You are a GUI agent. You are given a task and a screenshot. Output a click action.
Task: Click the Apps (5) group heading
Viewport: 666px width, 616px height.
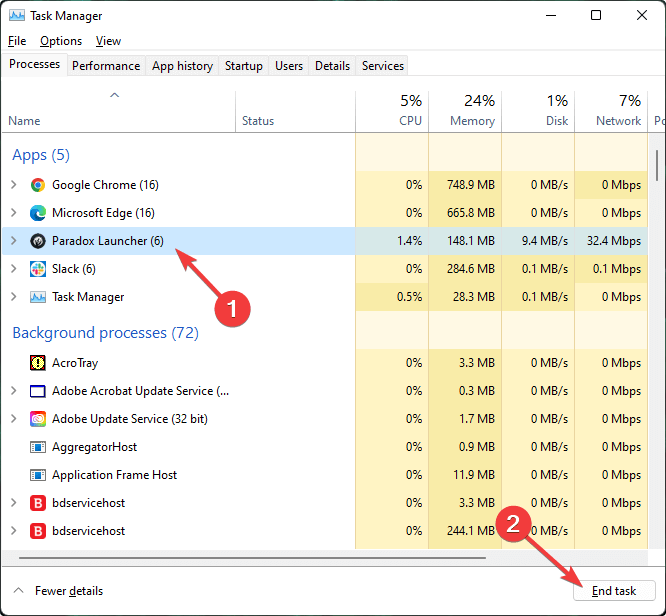(x=41, y=155)
